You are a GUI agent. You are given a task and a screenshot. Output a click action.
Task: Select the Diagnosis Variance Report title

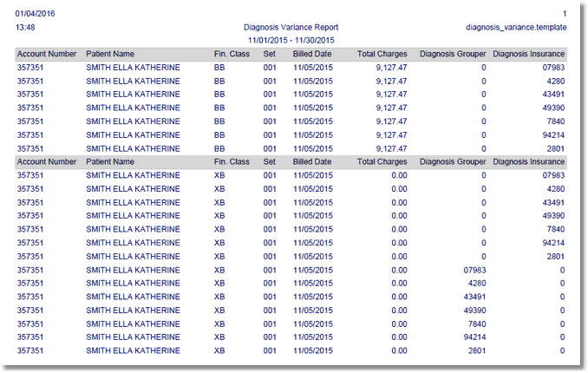point(291,28)
